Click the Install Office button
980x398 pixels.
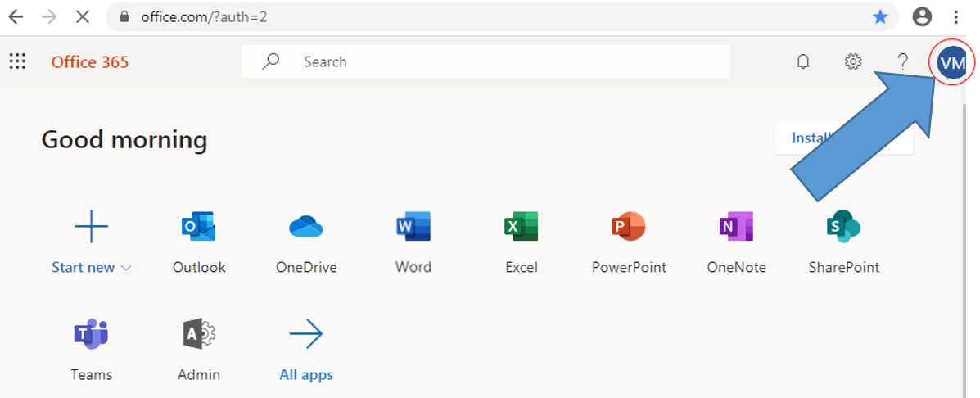(844, 138)
